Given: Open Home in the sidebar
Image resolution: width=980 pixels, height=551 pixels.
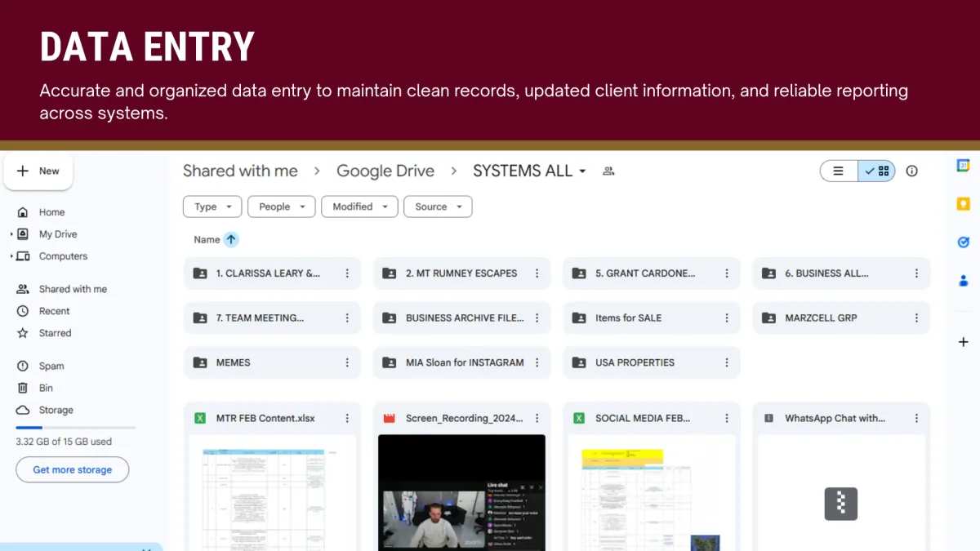Looking at the screenshot, I should (51, 212).
